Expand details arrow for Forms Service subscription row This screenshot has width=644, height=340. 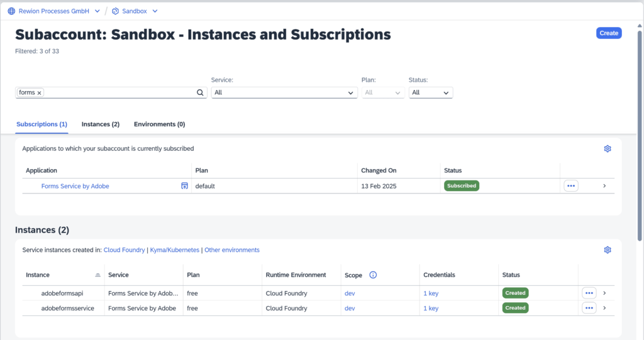pos(604,186)
